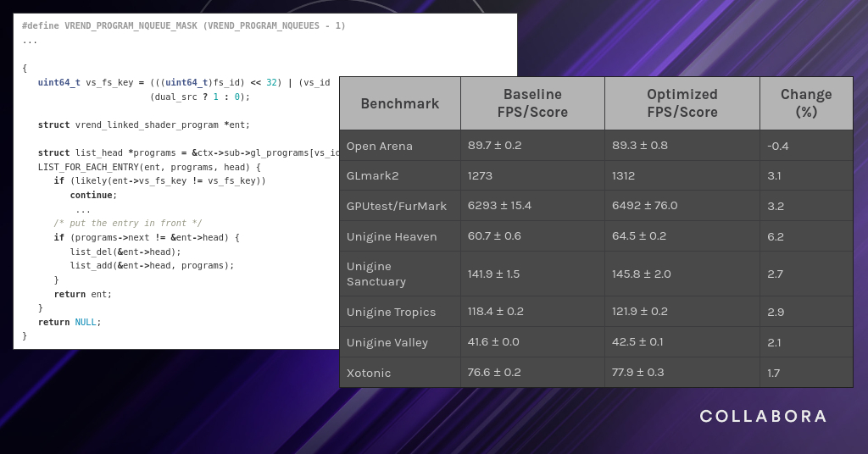The height and width of the screenshot is (454, 868).
Task: Click the Change (%) column header
Action: pyautogui.click(x=806, y=103)
